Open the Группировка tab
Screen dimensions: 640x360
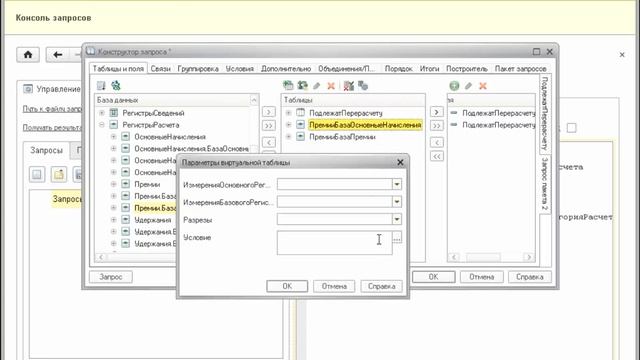click(198, 69)
